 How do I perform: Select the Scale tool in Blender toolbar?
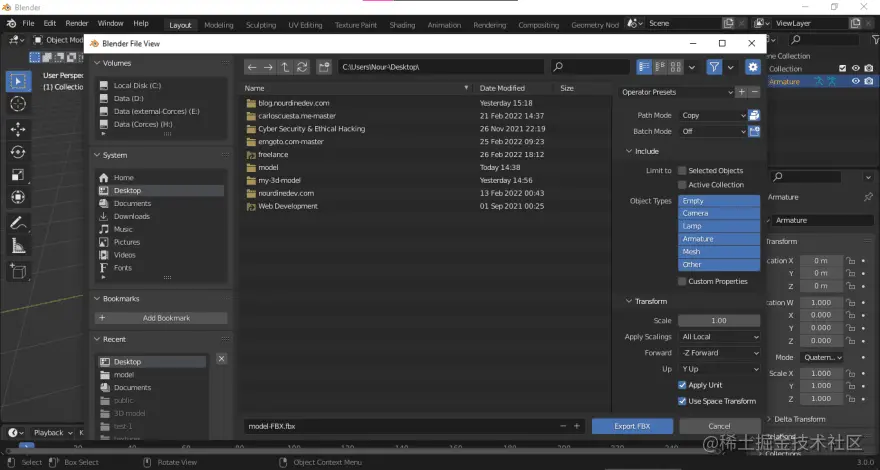[18, 175]
